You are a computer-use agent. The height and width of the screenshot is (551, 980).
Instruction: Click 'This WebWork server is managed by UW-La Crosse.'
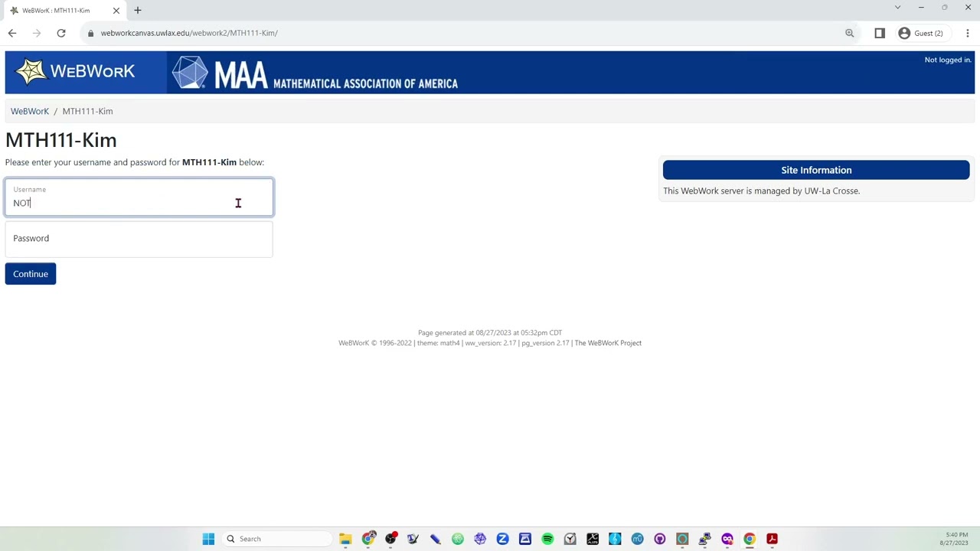pyautogui.click(x=761, y=191)
